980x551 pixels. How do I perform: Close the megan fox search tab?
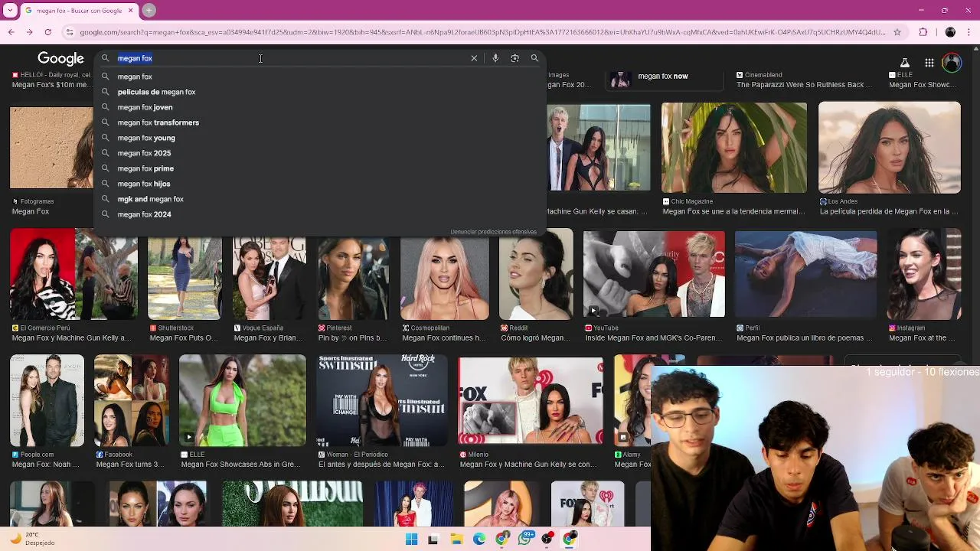pos(131,10)
